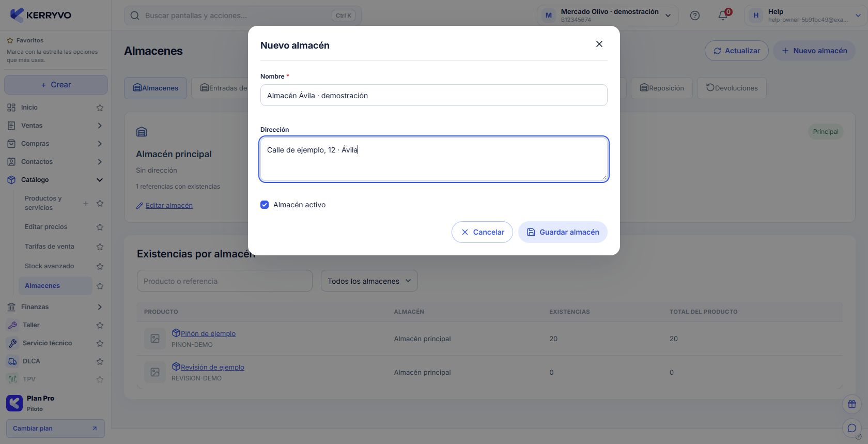
Task: Open Almacenes in the sidebar
Action: tap(55, 286)
